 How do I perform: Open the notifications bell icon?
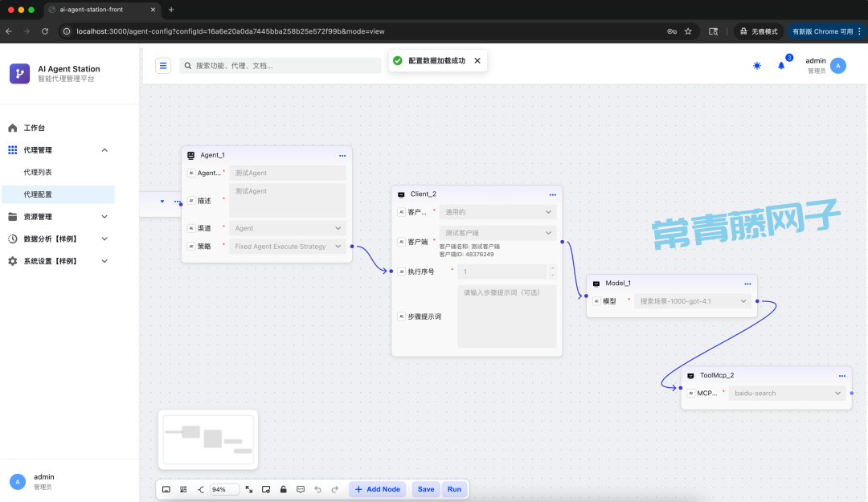780,66
